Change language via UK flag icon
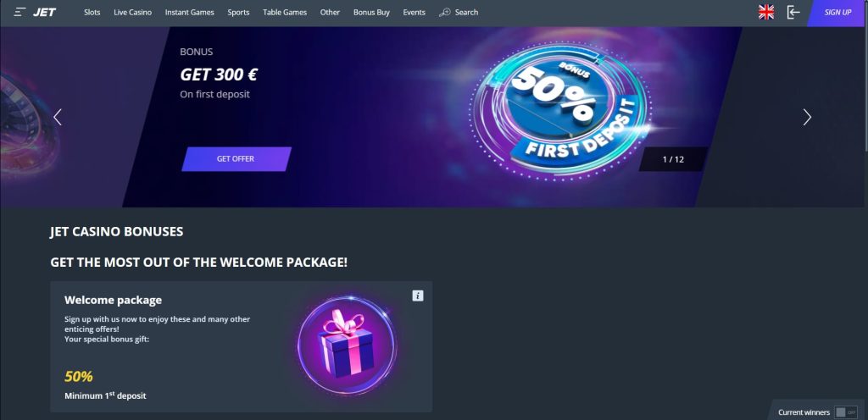 click(766, 12)
